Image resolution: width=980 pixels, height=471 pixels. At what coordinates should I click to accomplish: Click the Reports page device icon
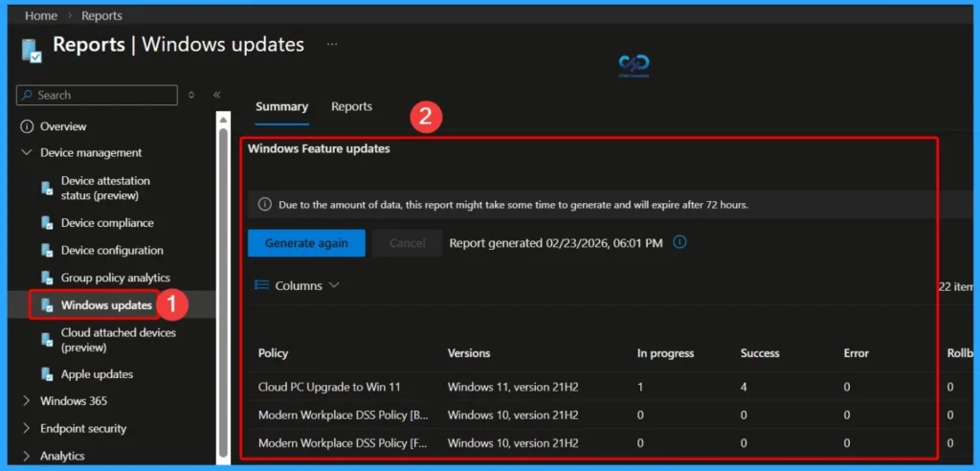[x=32, y=50]
